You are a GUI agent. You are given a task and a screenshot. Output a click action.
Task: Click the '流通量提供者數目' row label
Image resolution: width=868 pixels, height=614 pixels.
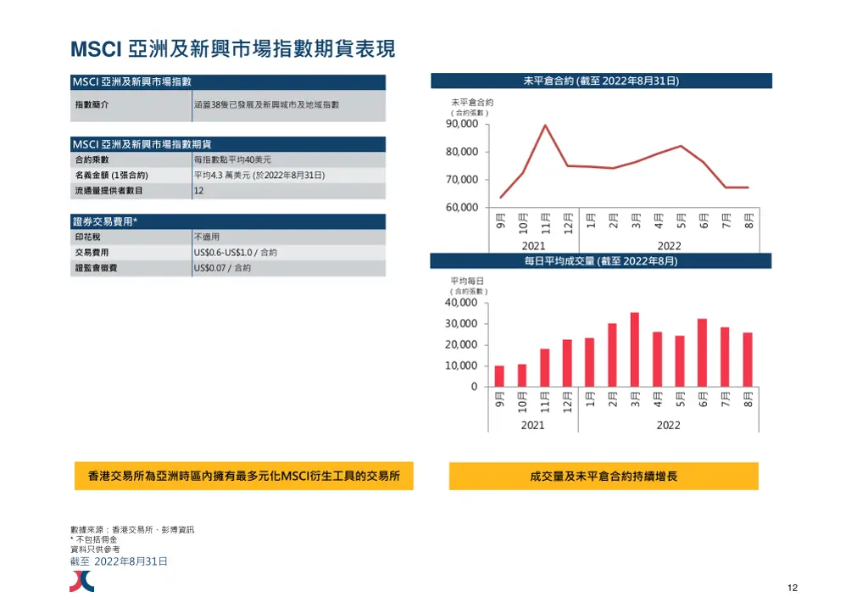pos(109,191)
